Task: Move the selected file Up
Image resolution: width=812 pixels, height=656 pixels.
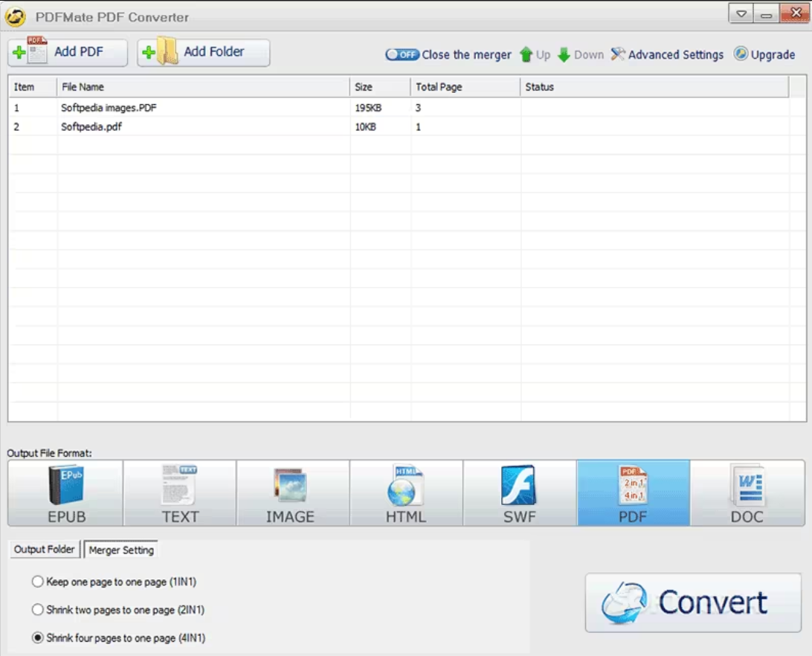Action: point(535,54)
